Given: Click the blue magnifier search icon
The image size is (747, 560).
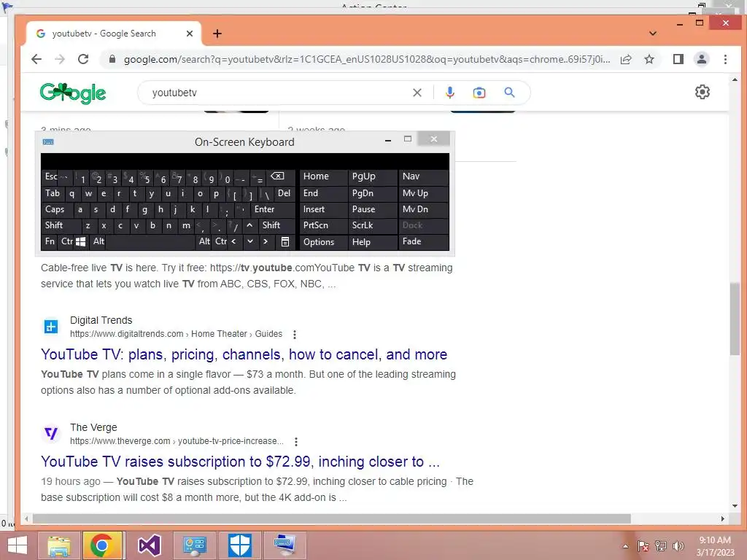Looking at the screenshot, I should click(509, 93).
